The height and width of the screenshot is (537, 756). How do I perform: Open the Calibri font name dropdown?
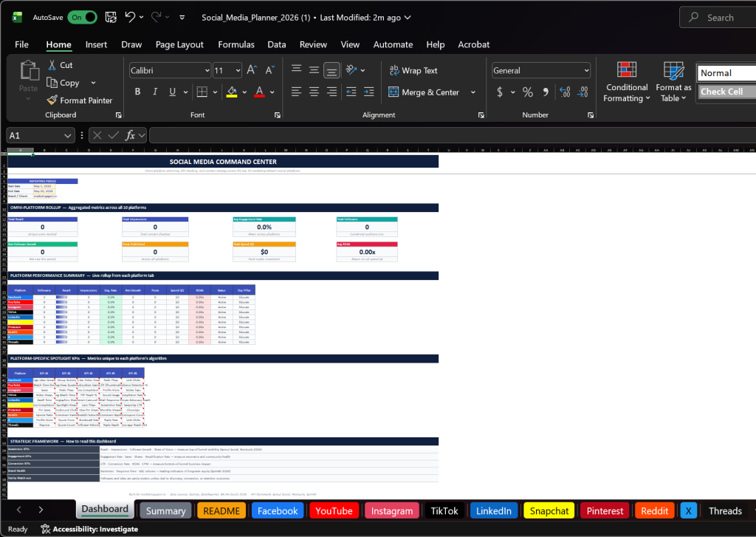(207, 71)
